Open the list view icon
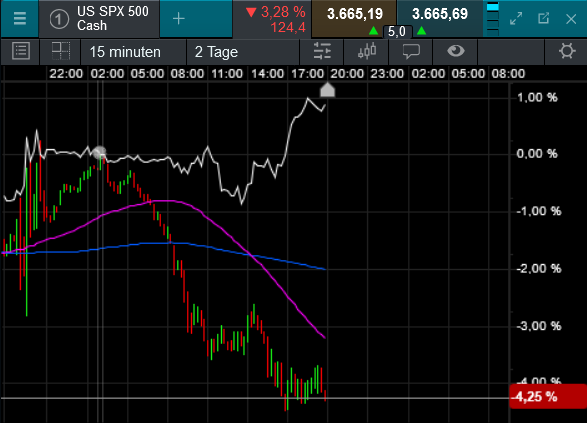Viewport: 587px width, 423px height. click(x=21, y=51)
